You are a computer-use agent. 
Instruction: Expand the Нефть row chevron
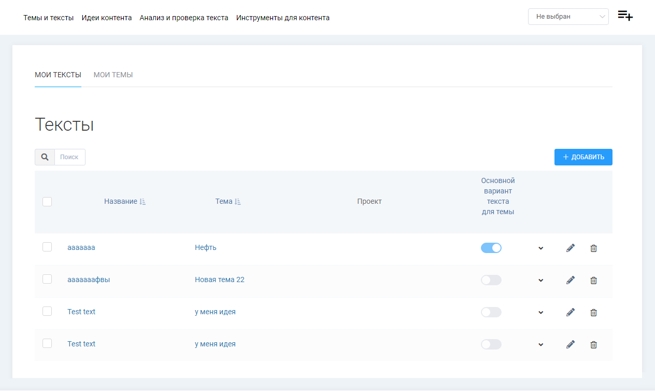pyautogui.click(x=541, y=248)
